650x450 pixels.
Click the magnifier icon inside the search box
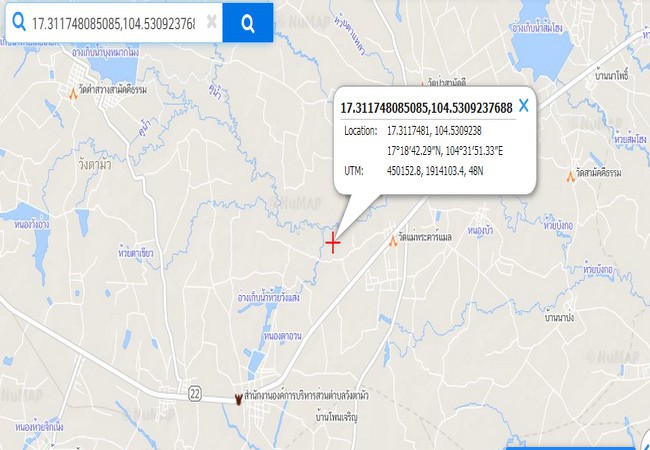18,22
